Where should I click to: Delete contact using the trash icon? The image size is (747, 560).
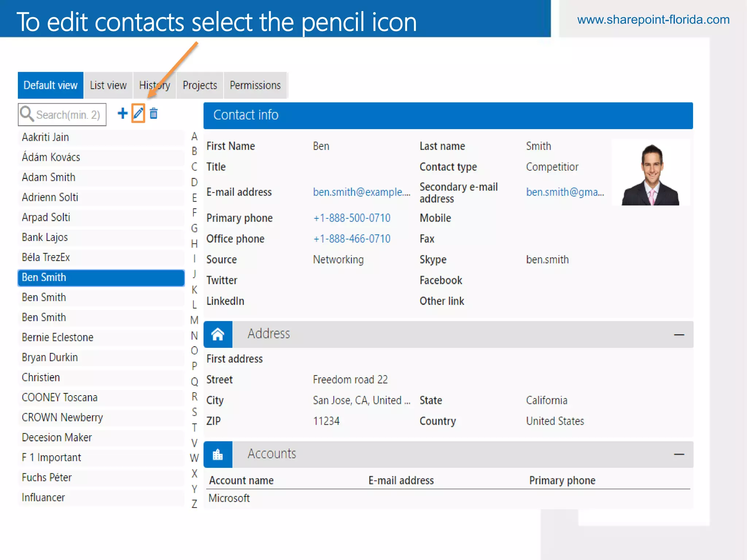tap(154, 113)
